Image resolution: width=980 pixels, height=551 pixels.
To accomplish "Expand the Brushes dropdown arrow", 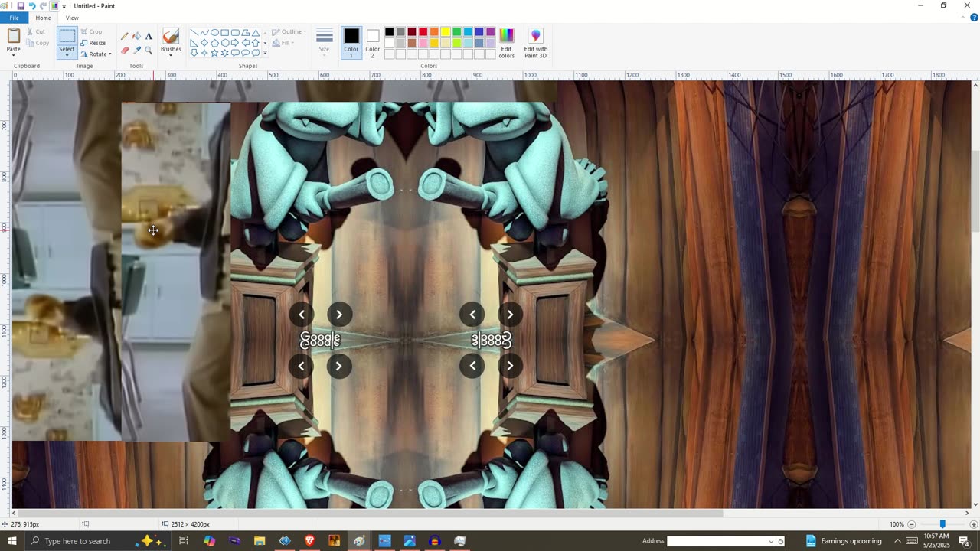I will (x=171, y=54).
